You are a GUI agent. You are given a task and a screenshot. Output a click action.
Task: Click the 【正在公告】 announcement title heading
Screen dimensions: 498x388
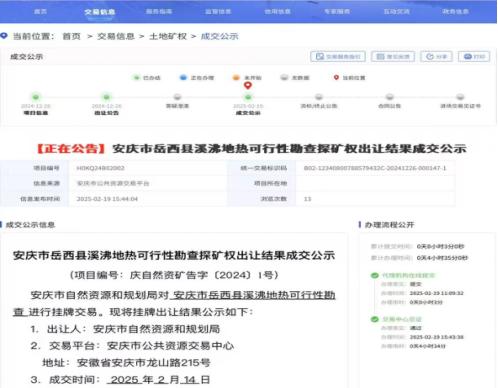tap(251, 149)
